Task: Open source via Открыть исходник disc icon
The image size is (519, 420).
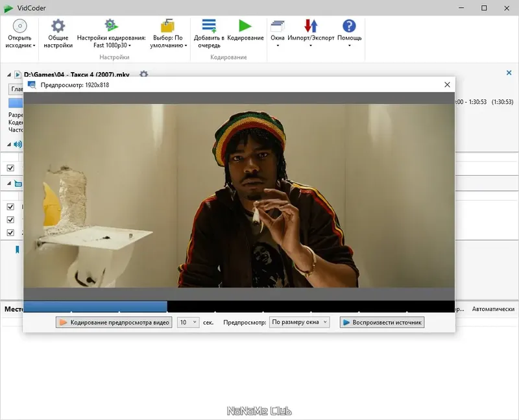Action: pyautogui.click(x=19, y=26)
